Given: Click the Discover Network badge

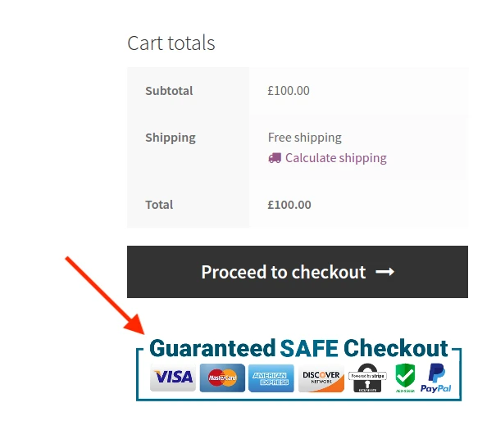Looking at the screenshot, I should 321,378.
